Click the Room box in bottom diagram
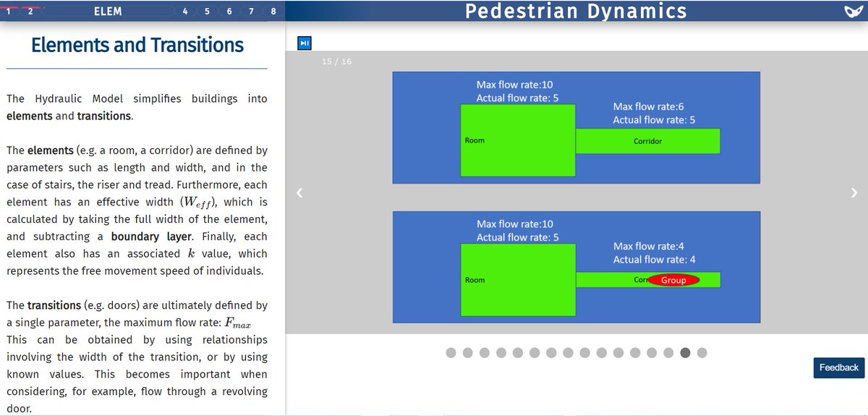Image resolution: width=868 pixels, height=416 pixels. click(518, 280)
